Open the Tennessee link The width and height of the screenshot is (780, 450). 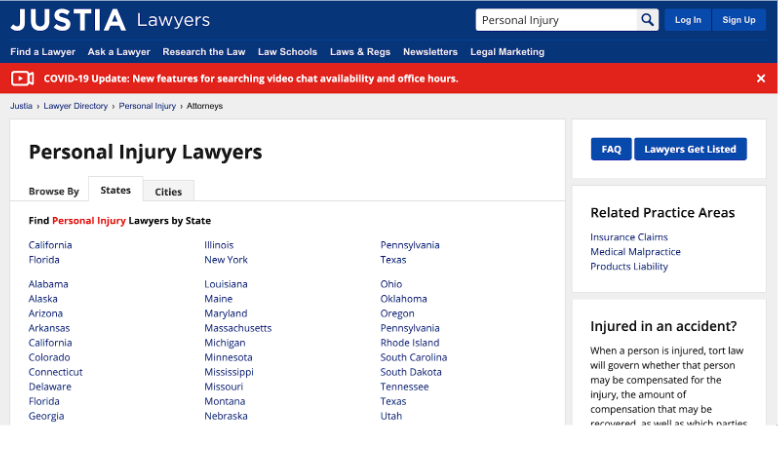[x=404, y=387]
